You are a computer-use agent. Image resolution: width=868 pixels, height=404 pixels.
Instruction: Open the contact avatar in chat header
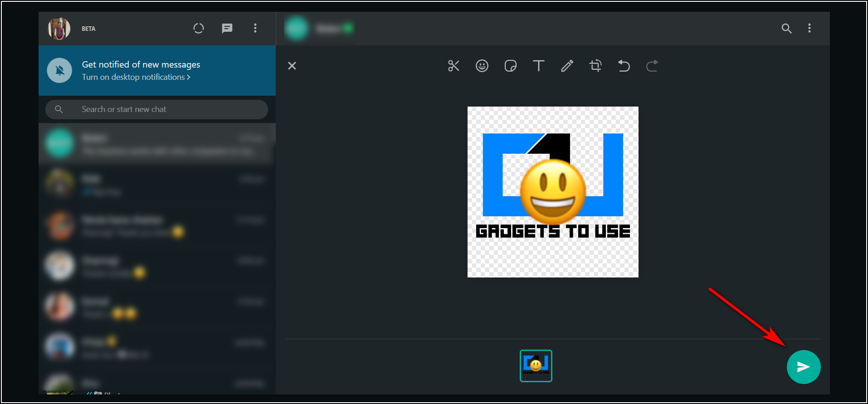(x=297, y=28)
